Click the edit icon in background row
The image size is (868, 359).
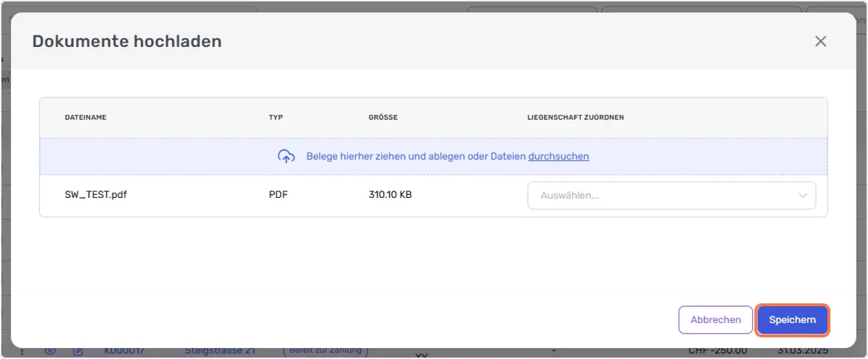(78, 351)
